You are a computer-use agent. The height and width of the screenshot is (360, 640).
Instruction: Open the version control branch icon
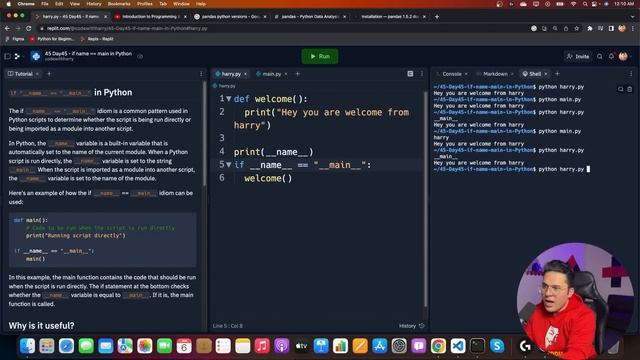click(17, 56)
